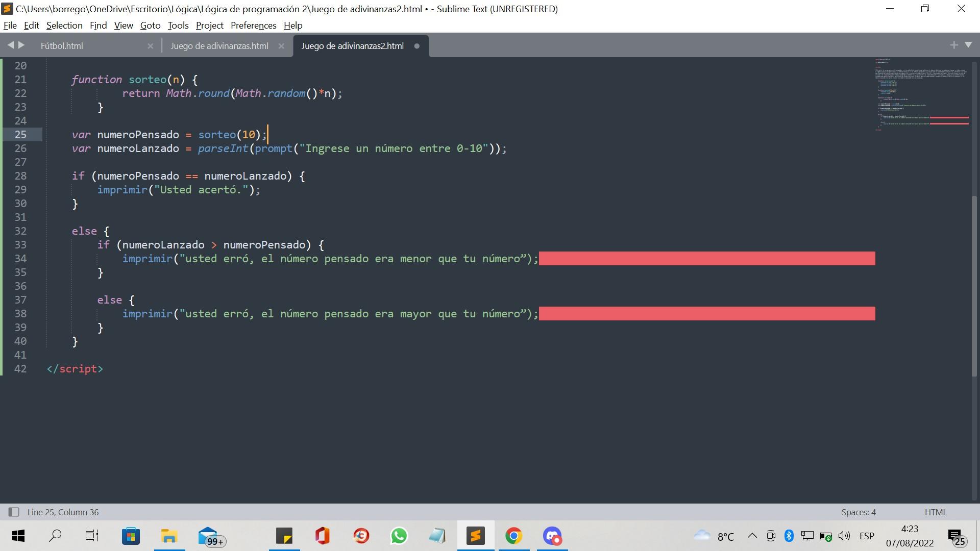
Task: Switch to Juego de adivinanzas.html tab
Action: click(219, 45)
